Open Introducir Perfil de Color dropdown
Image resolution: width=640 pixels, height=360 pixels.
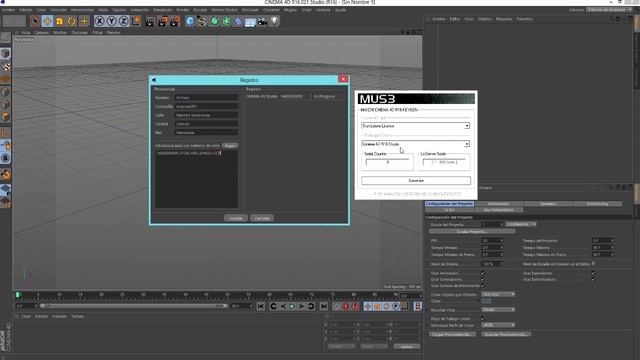498,325
